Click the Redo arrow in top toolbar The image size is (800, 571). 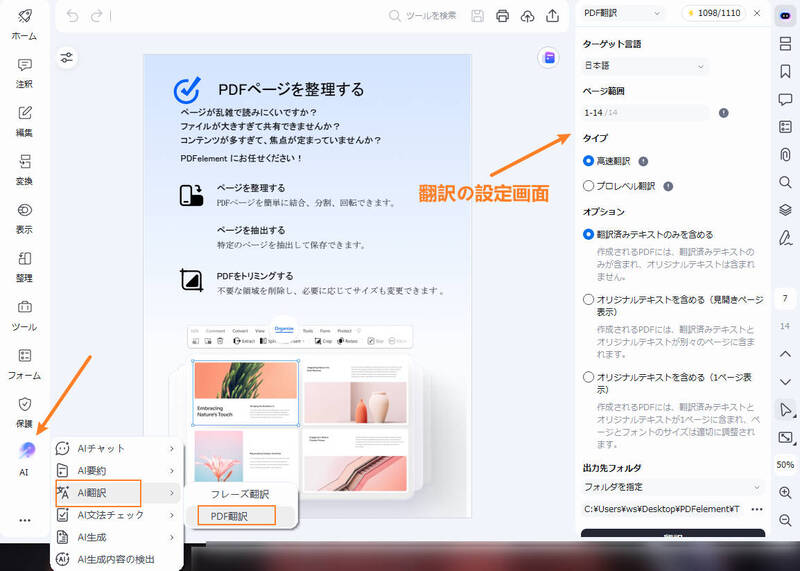pos(96,16)
